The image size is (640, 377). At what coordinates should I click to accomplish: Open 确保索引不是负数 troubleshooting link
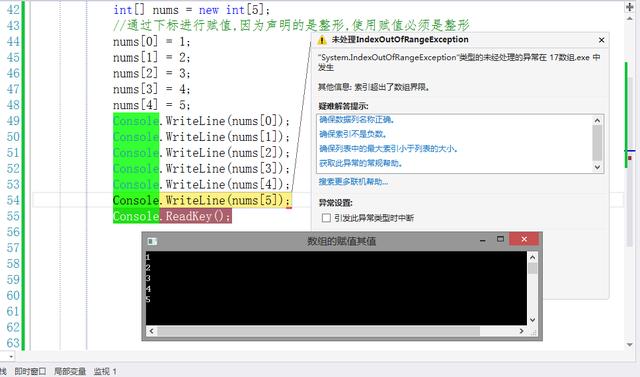tap(353, 134)
